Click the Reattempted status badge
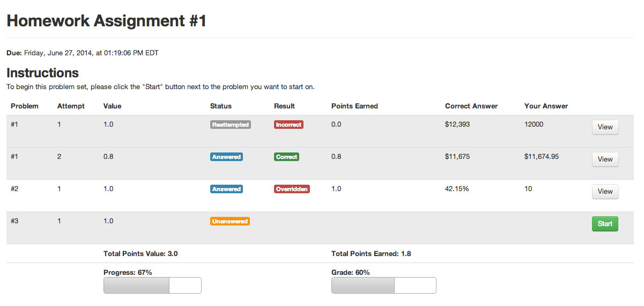644x306 pixels. coord(231,125)
